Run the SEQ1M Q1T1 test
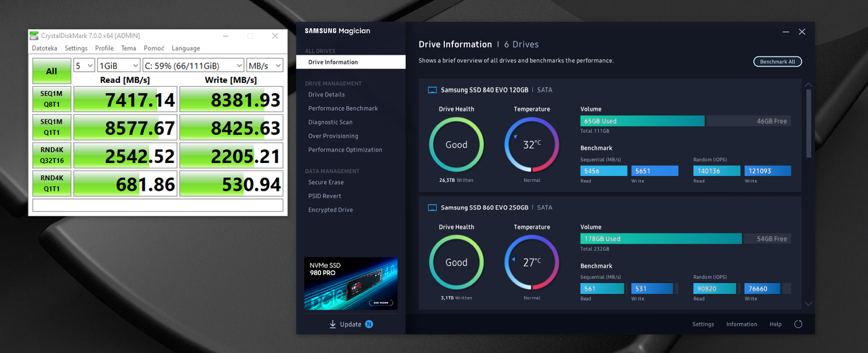This screenshot has width=868, height=353. pyautogui.click(x=52, y=127)
